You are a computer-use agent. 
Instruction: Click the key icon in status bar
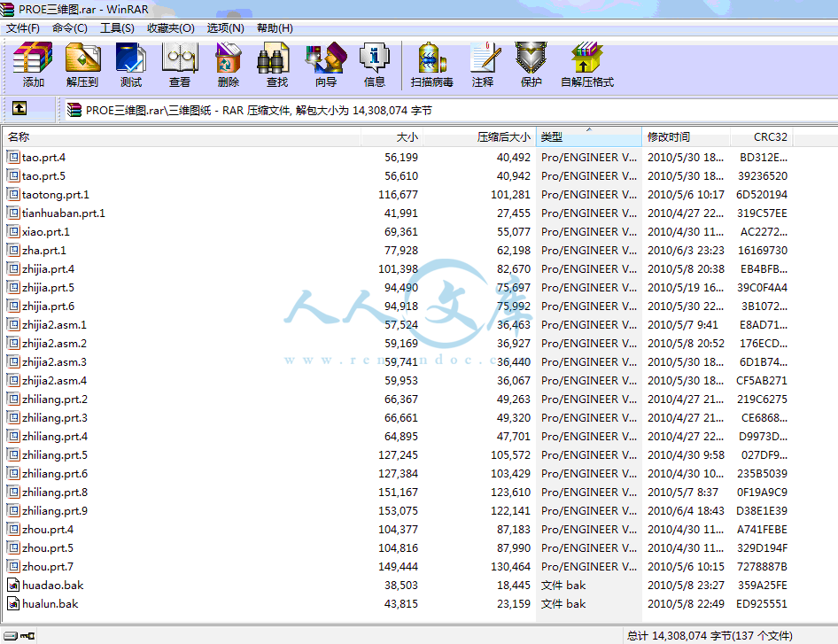coord(27,635)
